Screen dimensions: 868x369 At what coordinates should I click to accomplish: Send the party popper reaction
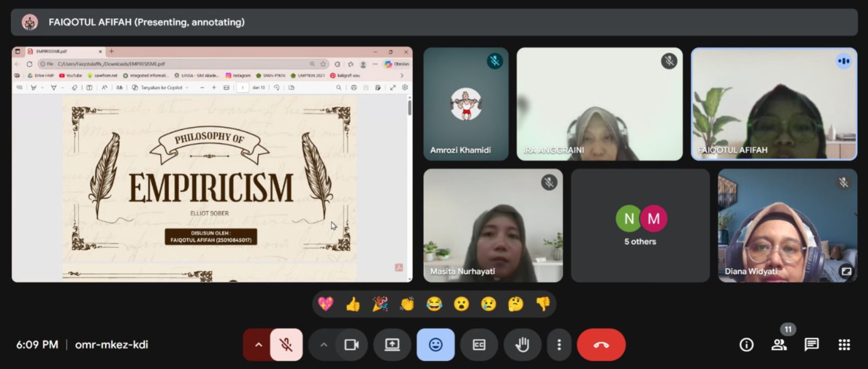[380, 305]
